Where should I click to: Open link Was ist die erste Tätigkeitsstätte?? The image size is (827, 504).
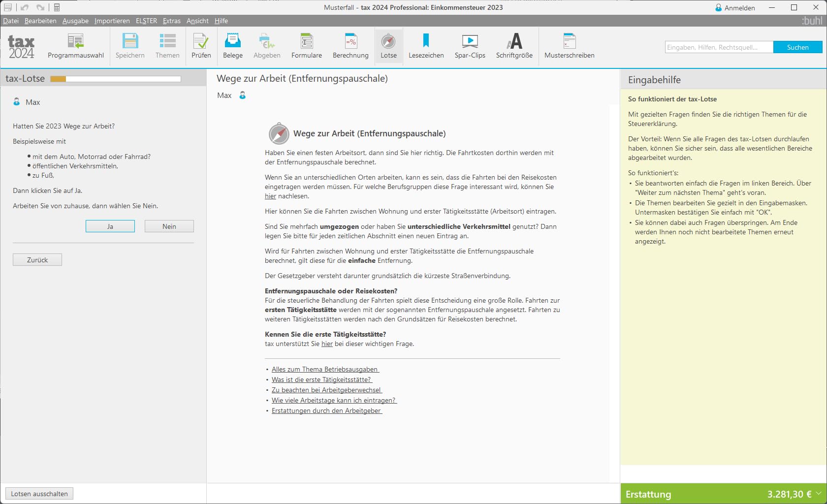tap(322, 379)
